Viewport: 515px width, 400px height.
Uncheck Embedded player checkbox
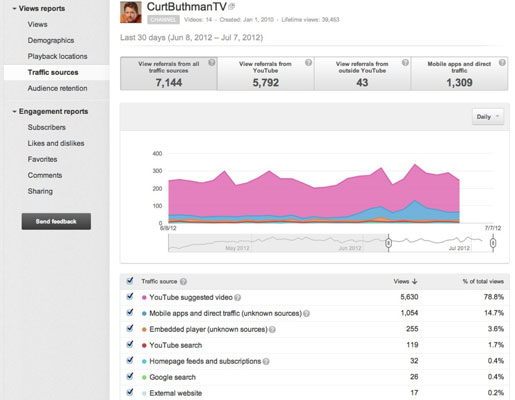point(130,328)
